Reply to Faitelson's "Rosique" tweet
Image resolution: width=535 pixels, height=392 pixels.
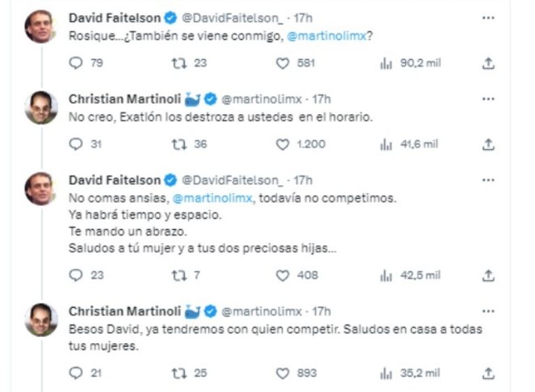click(77, 63)
